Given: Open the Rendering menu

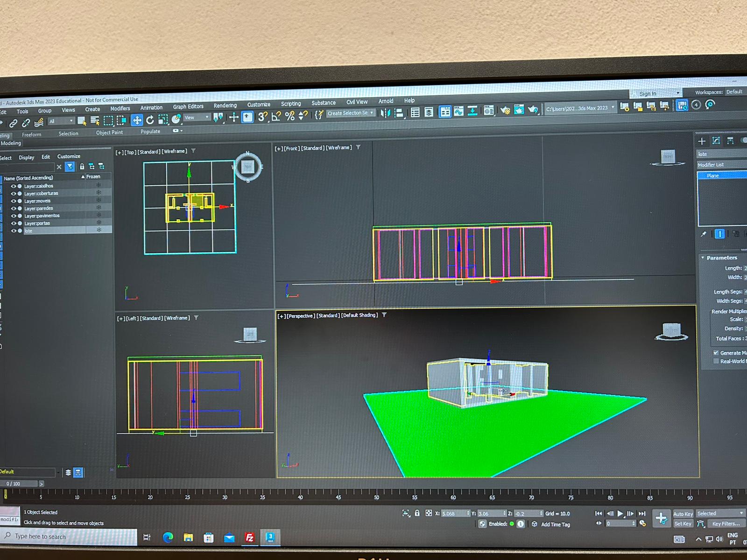Looking at the screenshot, I should click(225, 105).
